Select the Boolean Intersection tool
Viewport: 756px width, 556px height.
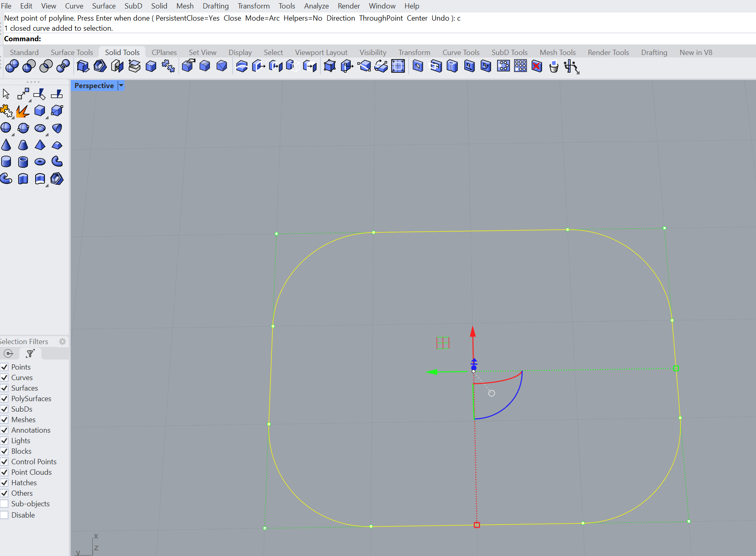[x=46, y=66]
